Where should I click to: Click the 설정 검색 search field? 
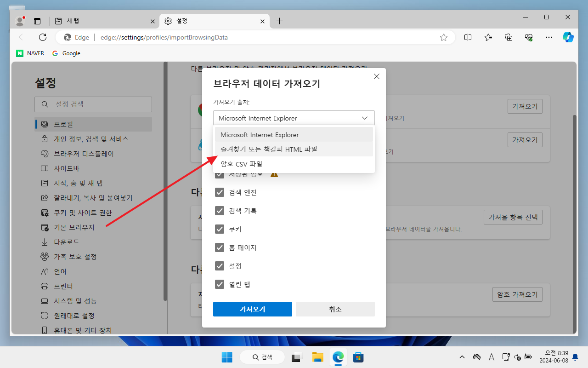tap(93, 104)
